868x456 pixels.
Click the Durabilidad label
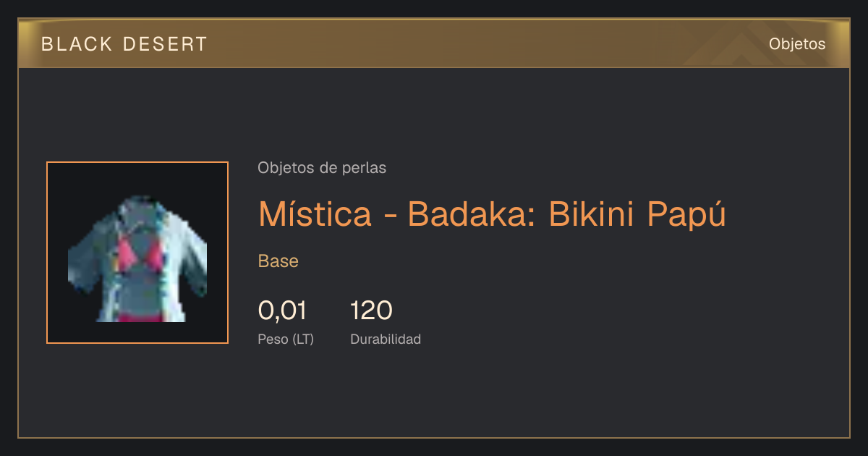[x=386, y=339]
